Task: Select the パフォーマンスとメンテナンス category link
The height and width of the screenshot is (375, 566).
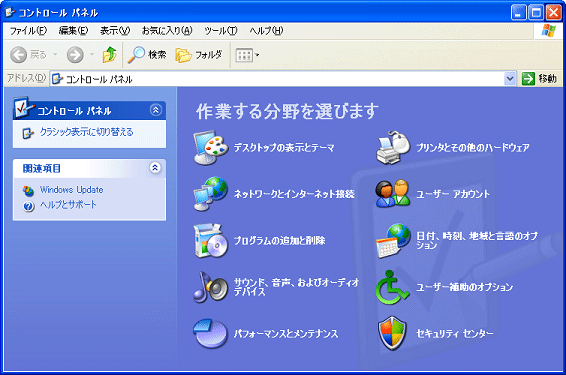Action: coord(286,333)
